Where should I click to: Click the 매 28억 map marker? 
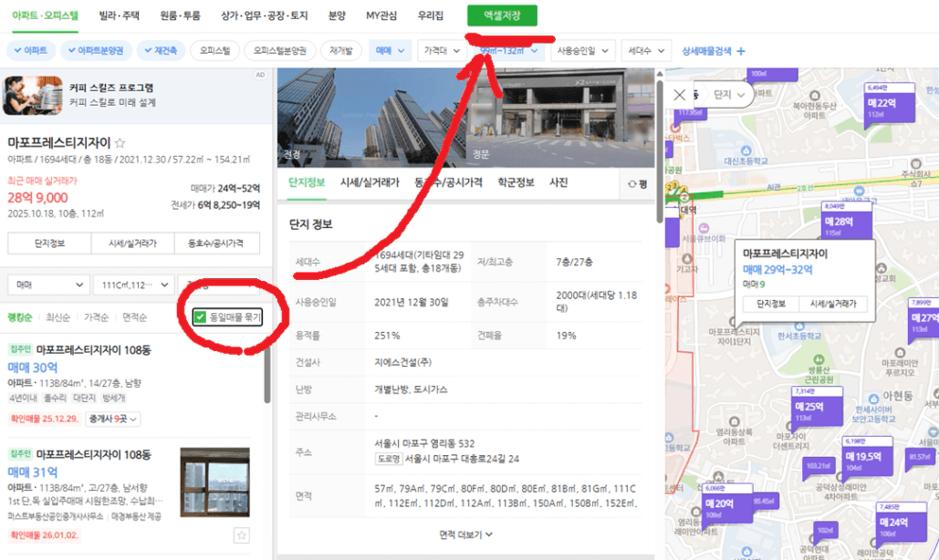tap(846, 222)
